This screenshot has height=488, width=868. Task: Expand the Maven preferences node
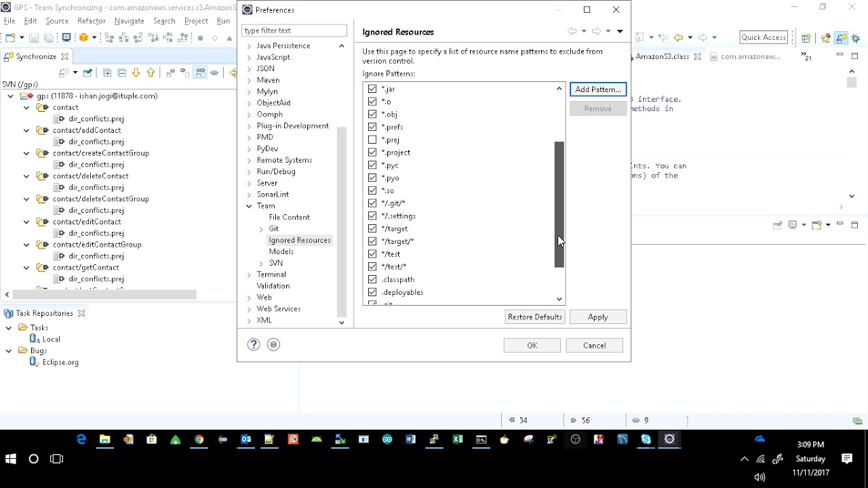(x=249, y=80)
